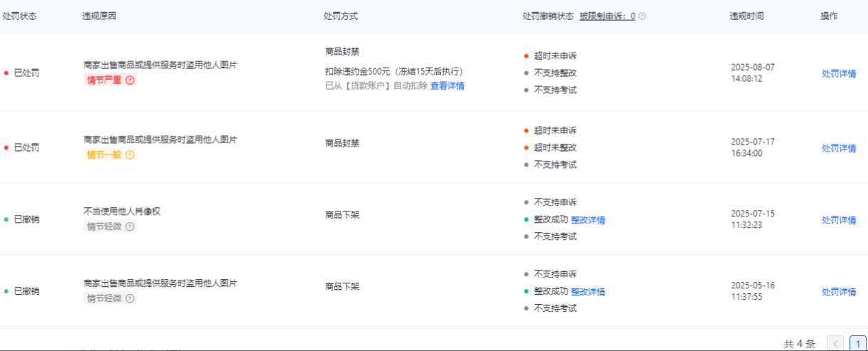Viewport: 868px width, 351px height.
Task: View 处罚详情 for the 2025-07-17 violation
Action: click(839, 148)
